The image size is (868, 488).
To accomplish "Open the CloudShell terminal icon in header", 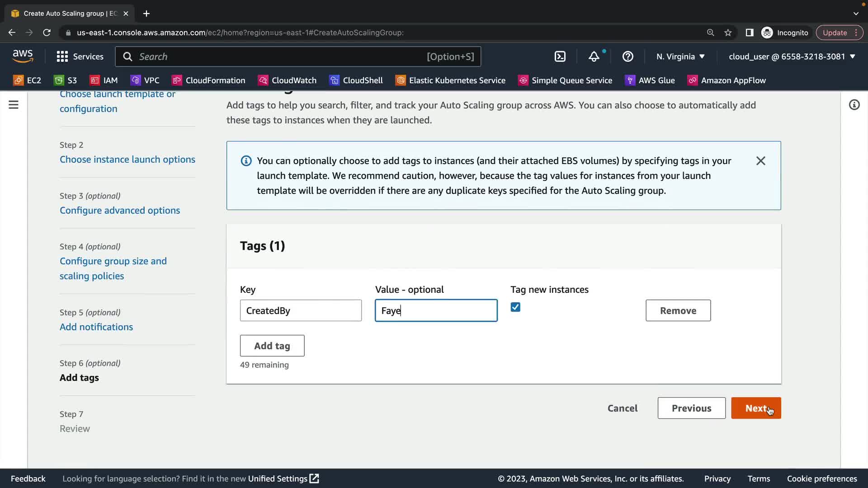I will (560, 56).
